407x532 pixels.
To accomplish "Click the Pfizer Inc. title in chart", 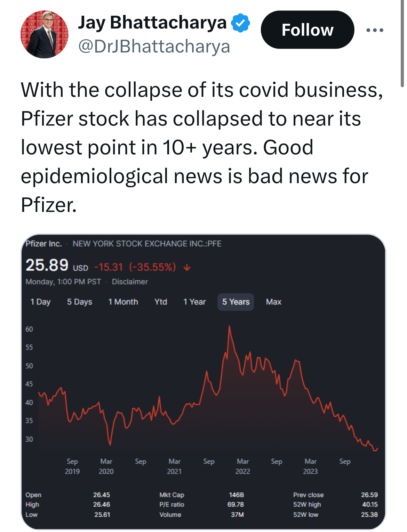I will [x=44, y=244].
